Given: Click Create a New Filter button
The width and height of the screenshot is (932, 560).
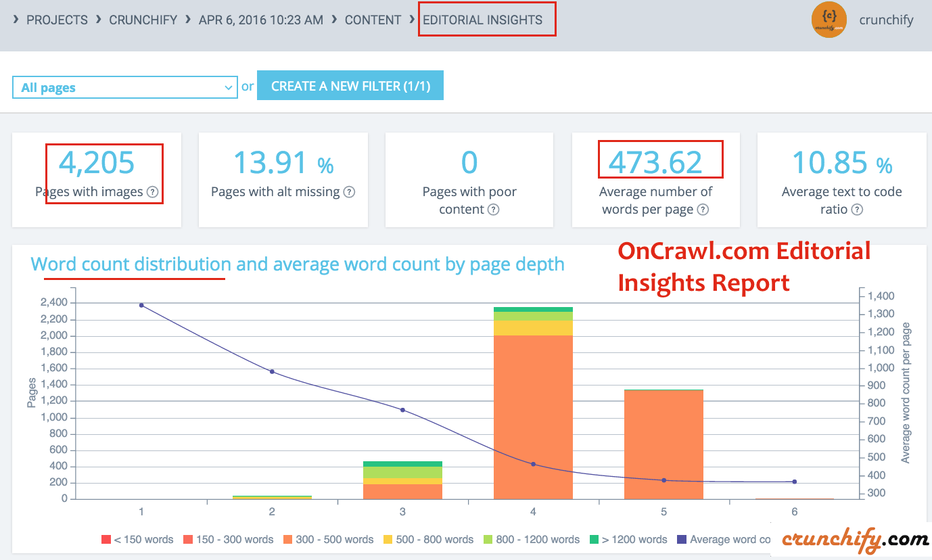Looking at the screenshot, I should coord(350,86).
